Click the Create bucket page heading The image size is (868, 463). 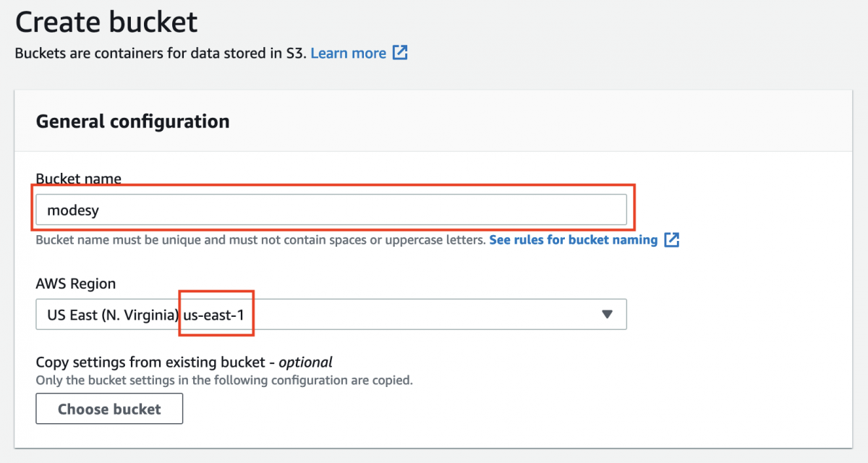pyautogui.click(x=106, y=22)
